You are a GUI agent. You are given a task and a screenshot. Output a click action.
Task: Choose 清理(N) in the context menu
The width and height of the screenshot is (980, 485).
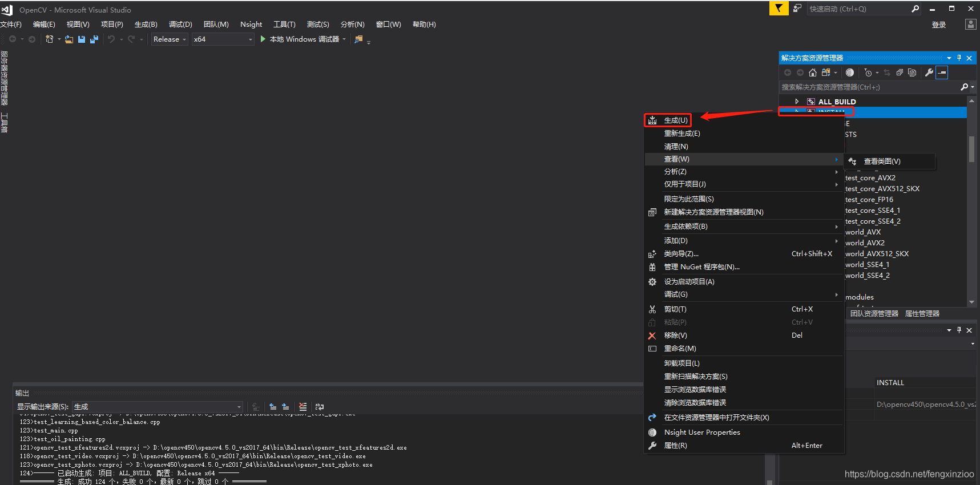pyautogui.click(x=744, y=147)
